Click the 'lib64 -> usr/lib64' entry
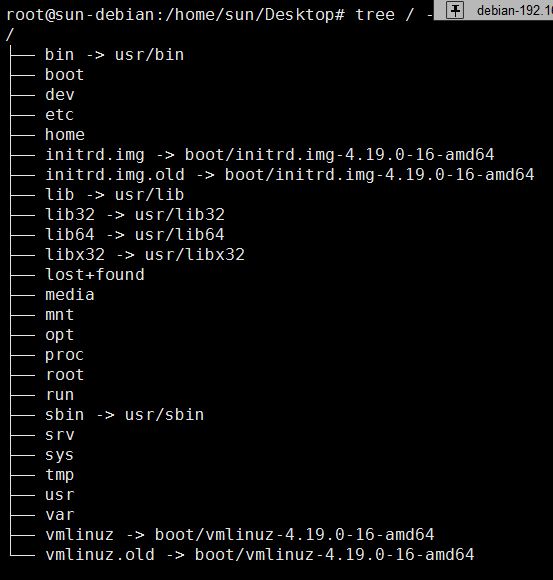 135,235
